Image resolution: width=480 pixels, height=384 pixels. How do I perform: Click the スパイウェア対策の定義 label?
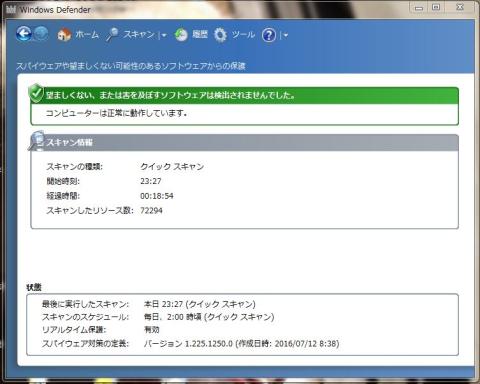pos(85,343)
